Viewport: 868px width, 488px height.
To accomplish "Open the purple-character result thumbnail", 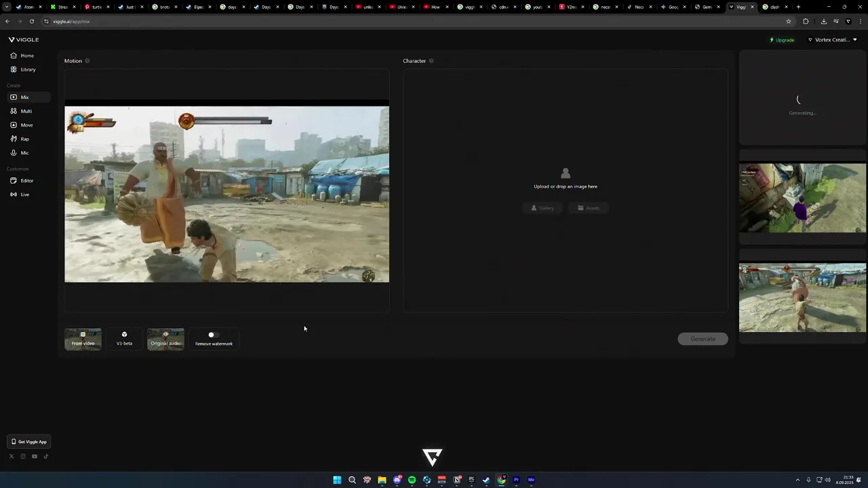I will click(802, 198).
